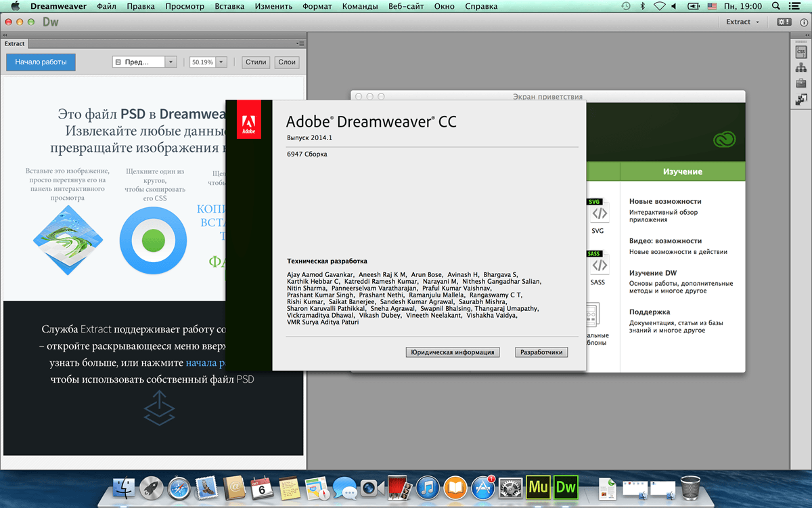The image size is (812, 508).
Task: Open Safari from the Dock
Action: [x=179, y=486]
